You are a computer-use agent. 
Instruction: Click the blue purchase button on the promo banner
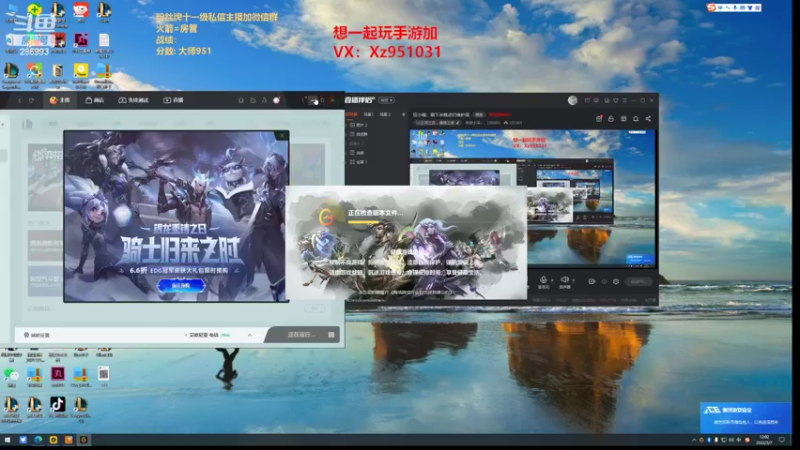[181, 285]
